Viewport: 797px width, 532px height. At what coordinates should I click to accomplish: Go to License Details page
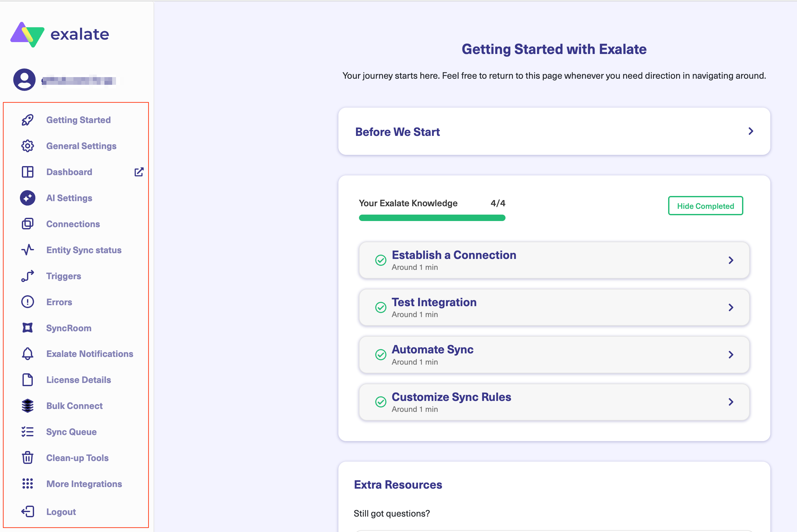coord(78,380)
